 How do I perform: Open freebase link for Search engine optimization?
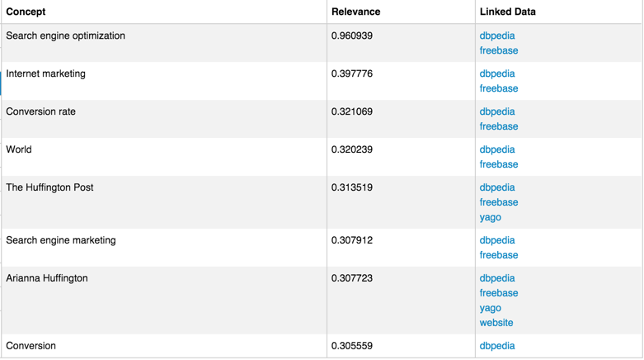pos(498,50)
